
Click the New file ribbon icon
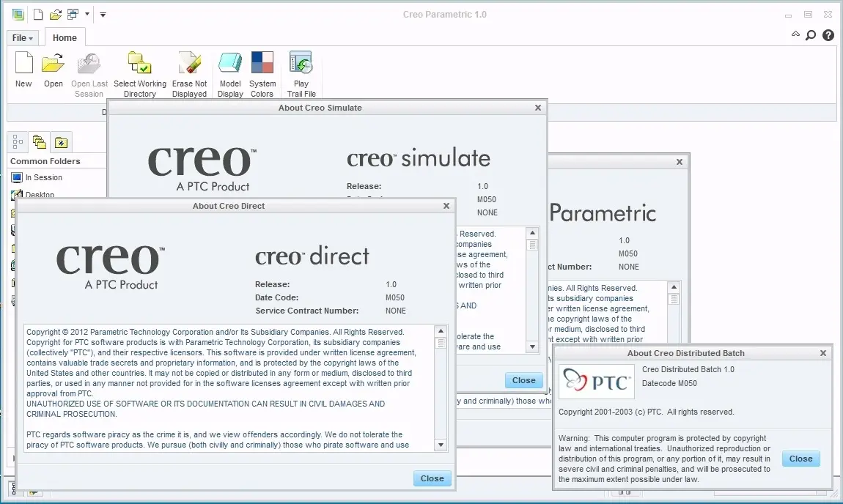coord(23,63)
